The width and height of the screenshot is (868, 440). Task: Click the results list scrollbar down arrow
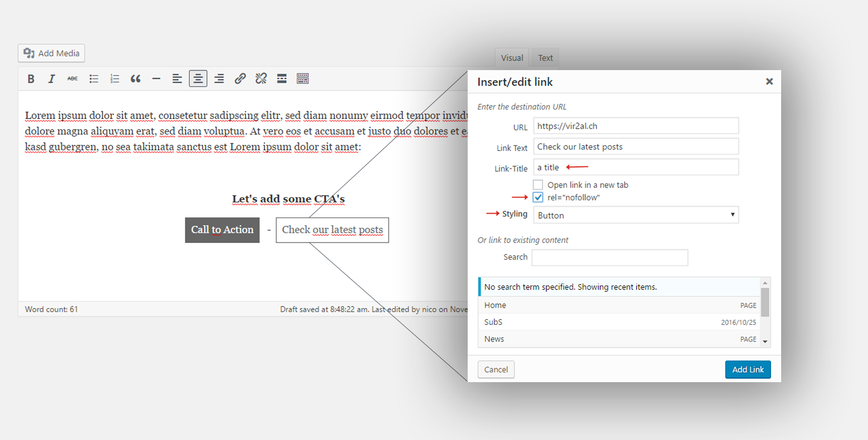pos(765,342)
